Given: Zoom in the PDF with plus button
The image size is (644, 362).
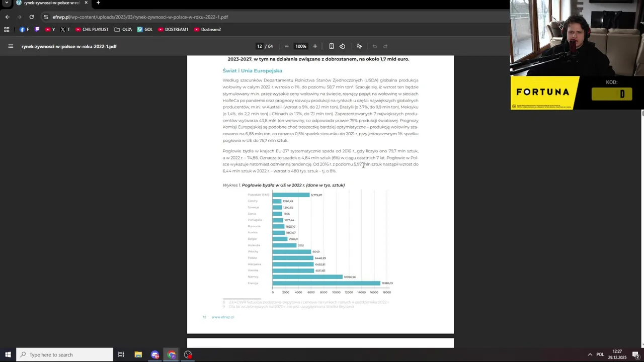Looking at the screenshot, I should pos(315,46).
